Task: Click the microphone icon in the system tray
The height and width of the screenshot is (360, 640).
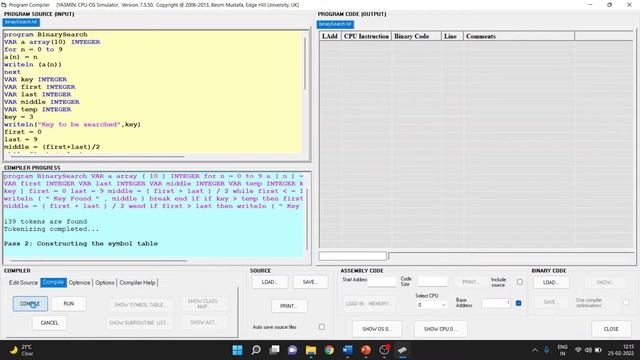Action: [547, 350]
